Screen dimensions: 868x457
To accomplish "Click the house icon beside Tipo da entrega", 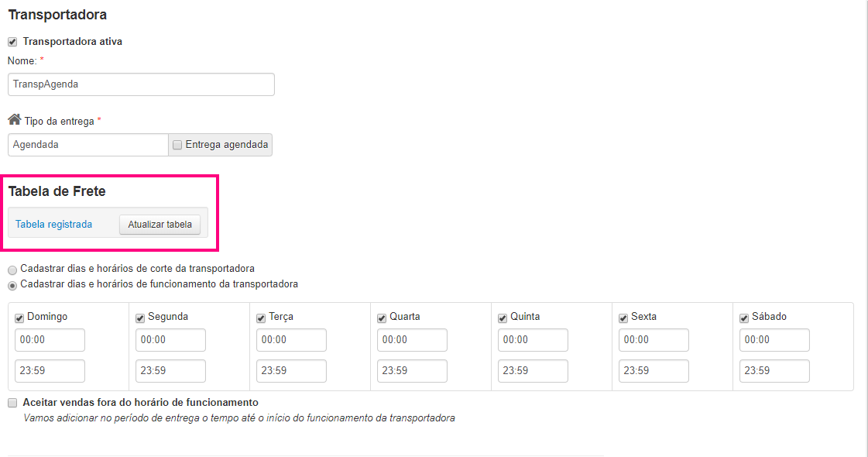I will click(15, 119).
